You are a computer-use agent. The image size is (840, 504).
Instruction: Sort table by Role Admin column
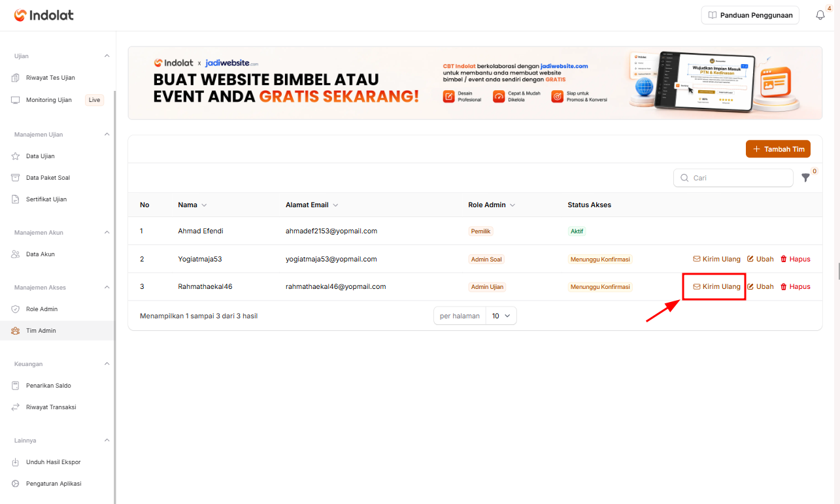coord(492,205)
